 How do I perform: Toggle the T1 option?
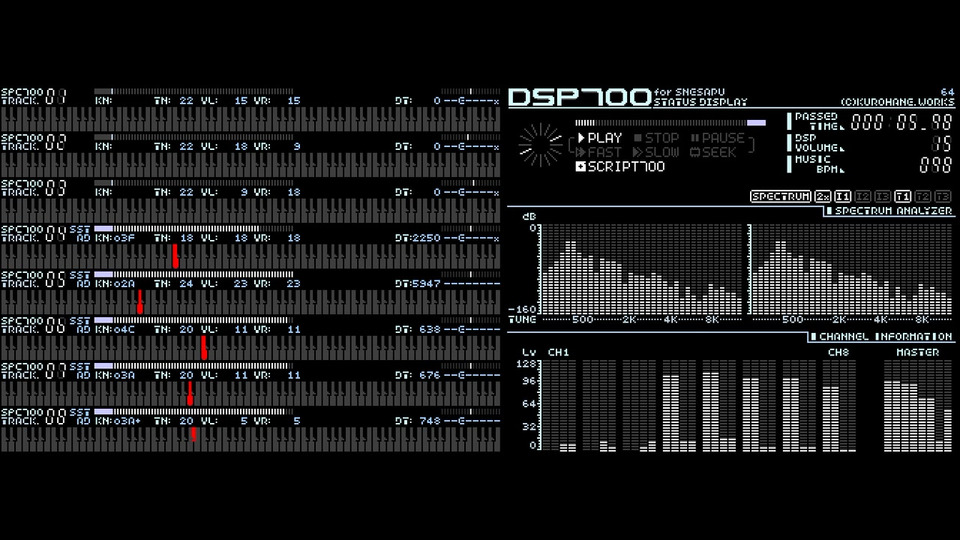point(902,197)
